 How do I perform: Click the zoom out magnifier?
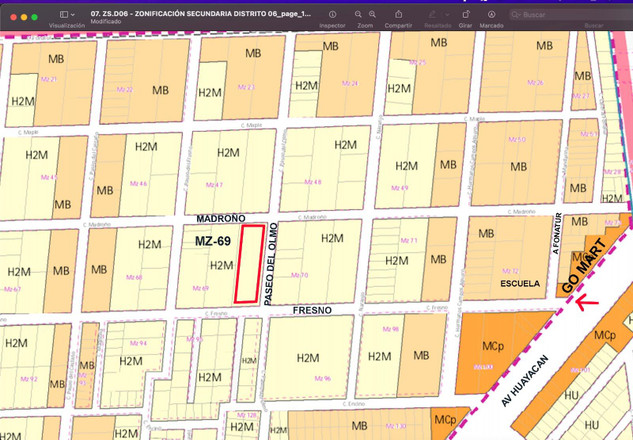tap(358, 14)
